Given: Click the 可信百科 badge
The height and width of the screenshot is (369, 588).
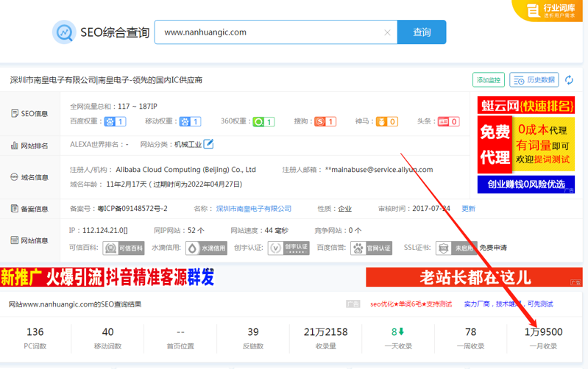Looking at the screenshot, I should (x=124, y=248).
